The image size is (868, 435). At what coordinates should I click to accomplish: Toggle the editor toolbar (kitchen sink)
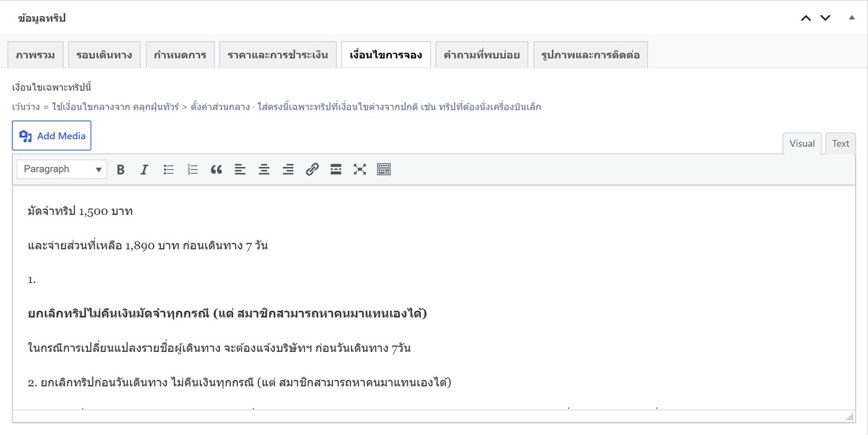(384, 169)
